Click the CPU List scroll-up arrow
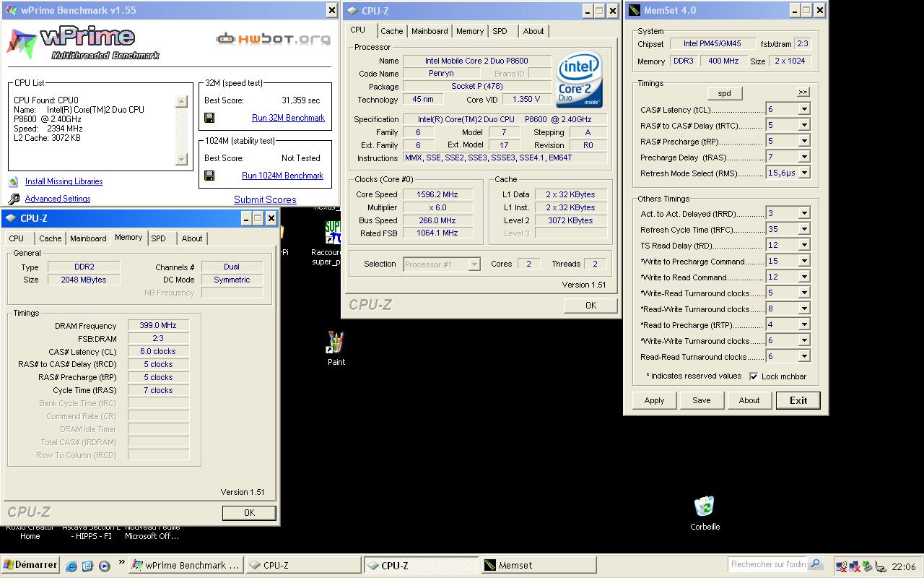The height and width of the screenshot is (578, 924). 181,101
